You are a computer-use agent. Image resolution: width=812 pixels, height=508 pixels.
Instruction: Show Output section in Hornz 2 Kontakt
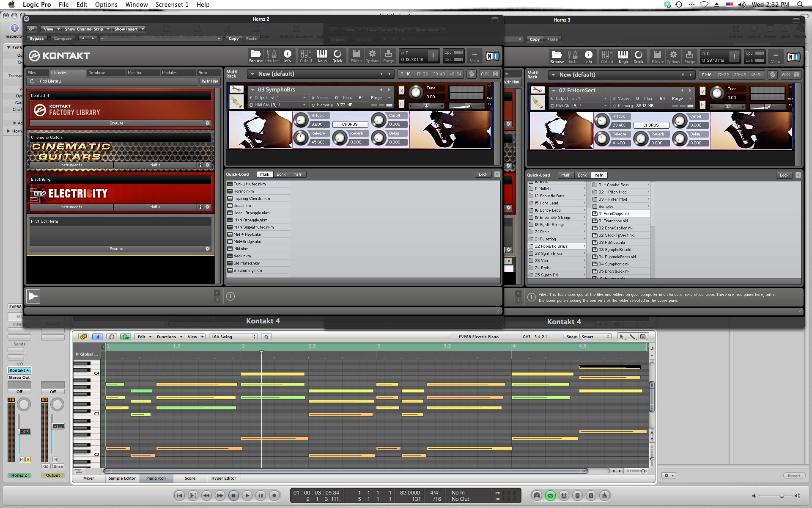point(306,55)
